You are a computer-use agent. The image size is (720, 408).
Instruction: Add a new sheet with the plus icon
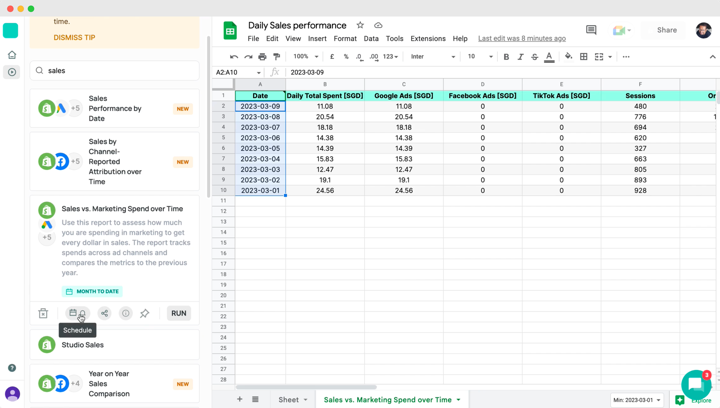[240, 399]
